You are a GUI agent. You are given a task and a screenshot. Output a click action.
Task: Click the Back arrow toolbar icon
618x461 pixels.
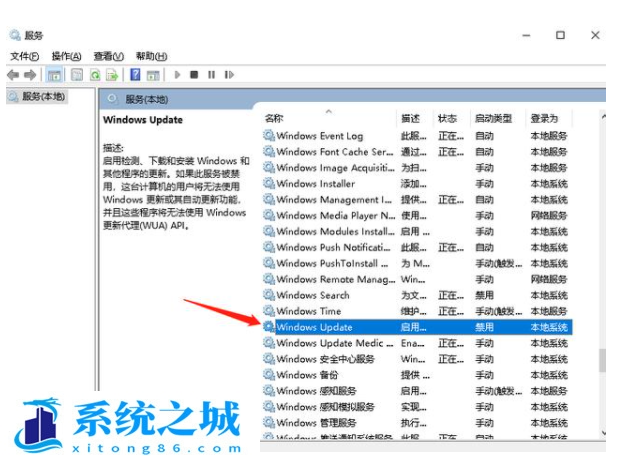[x=13, y=75]
